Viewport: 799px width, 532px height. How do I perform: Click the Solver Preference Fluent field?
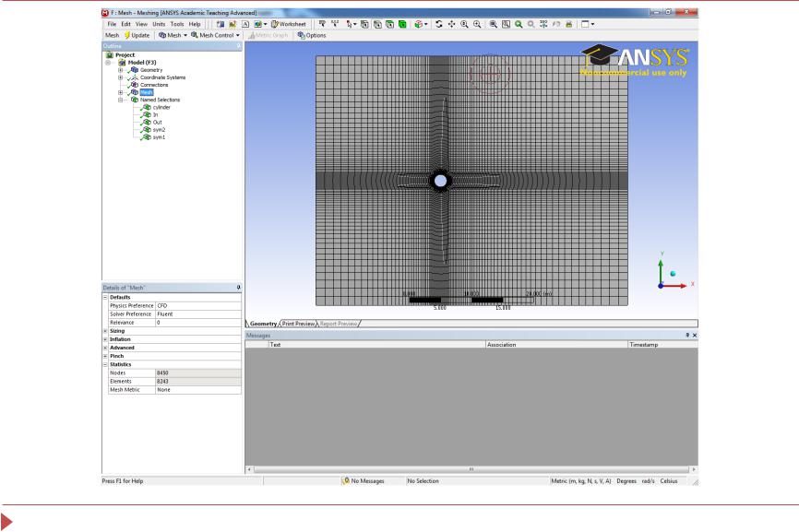pyautogui.click(x=198, y=314)
